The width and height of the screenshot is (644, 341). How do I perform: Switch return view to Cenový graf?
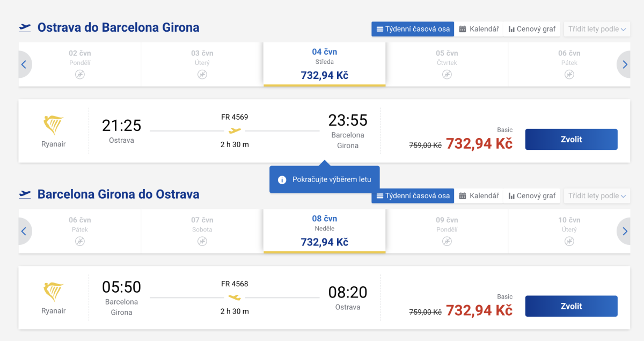[x=532, y=196]
